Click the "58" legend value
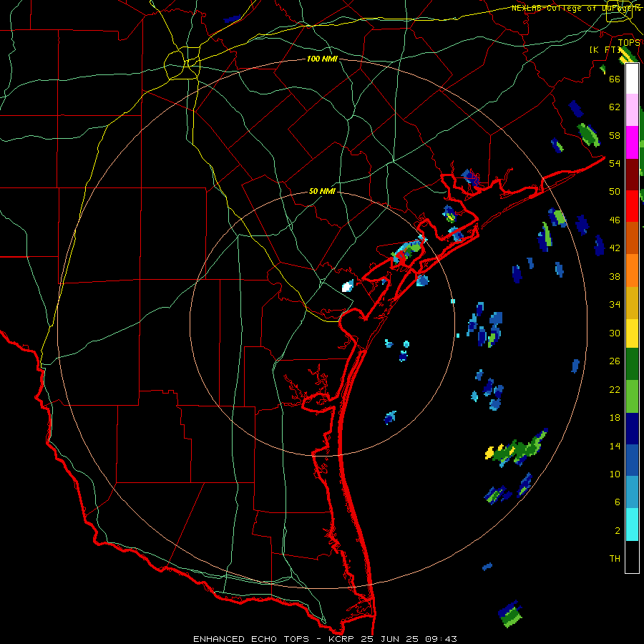Image resolution: width=644 pixels, height=644 pixels. (x=615, y=135)
